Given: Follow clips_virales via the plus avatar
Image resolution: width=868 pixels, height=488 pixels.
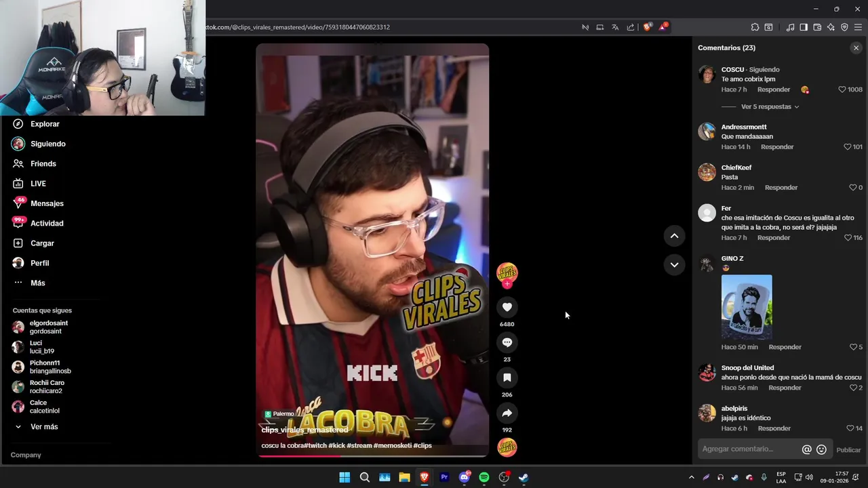Looking at the screenshot, I should pyautogui.click(x=507, y=283).
